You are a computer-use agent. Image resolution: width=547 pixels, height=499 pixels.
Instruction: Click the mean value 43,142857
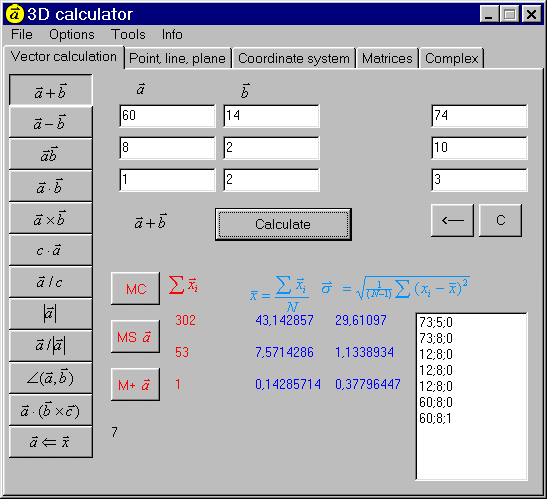click(x=284, y=320)
